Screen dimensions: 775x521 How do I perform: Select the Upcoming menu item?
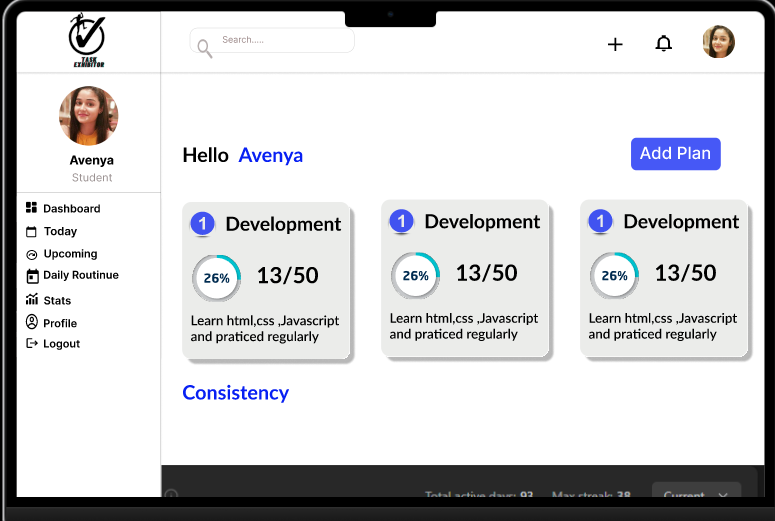point(70,254)
